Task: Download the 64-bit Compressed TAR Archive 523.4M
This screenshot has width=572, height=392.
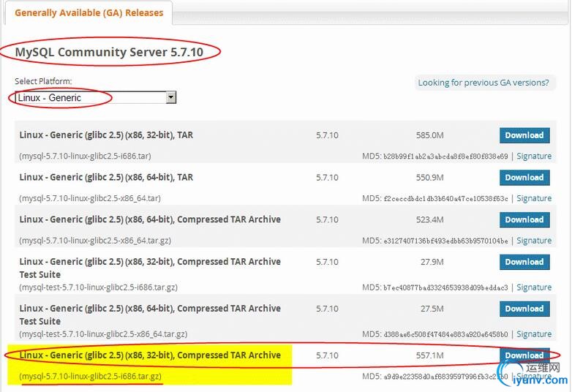Action: click(524, 220)
